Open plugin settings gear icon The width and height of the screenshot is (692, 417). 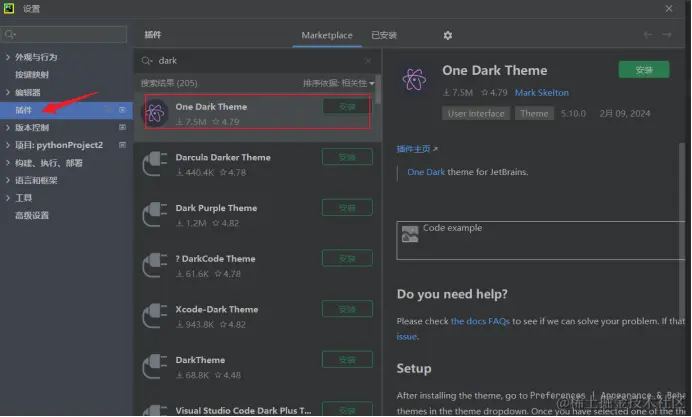[x=448, y=35]
